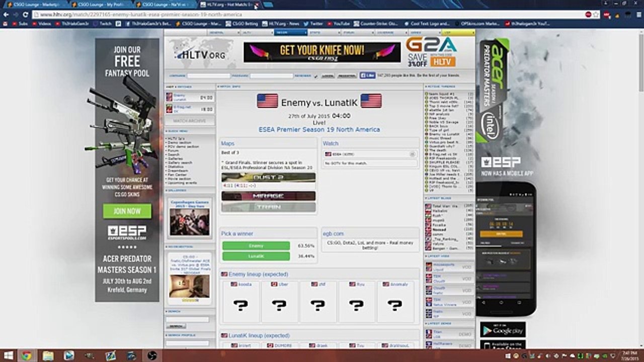Open the Forum menu on HLTV navigation
Viewport: 644px width, 362px height.
click(x=357, y=32)
